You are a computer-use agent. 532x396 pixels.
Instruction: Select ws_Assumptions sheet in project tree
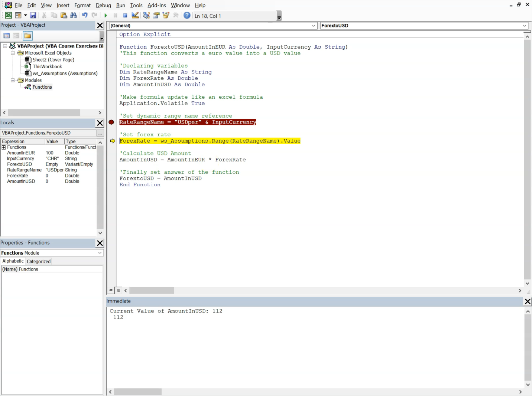coord(65,73)
